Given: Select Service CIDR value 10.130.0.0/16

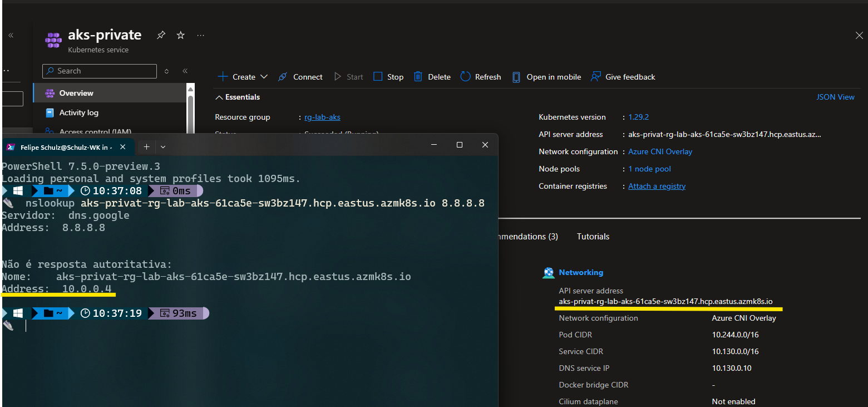Looking at the screenshot, I should (735, 351).
